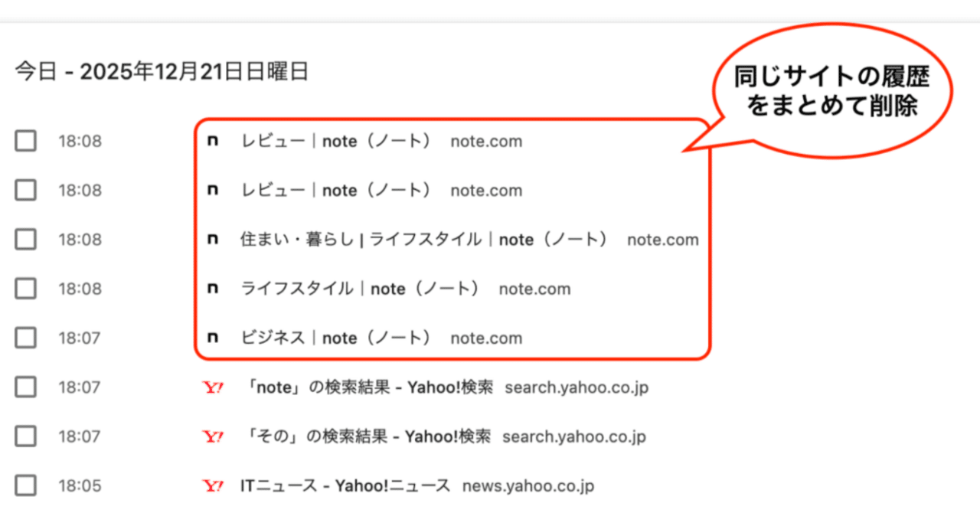The image size is (980, 513).
Task: Click the note.com icon beside ライフスタイル entry
Action: [x=213, y=289]
